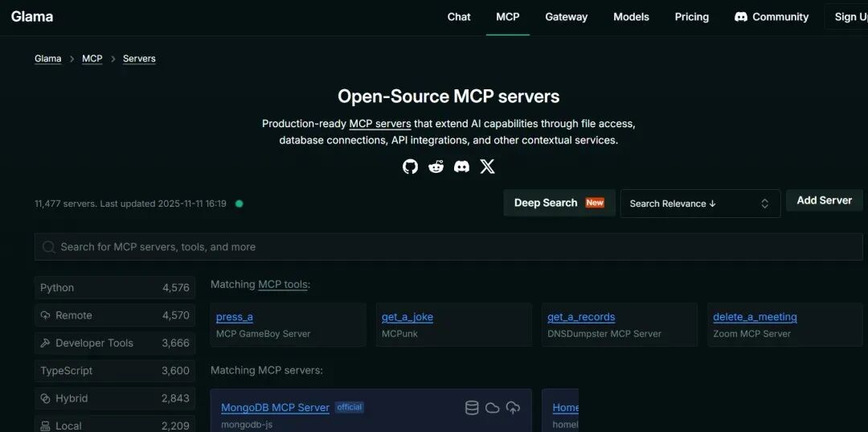Screen dimensions: 868x432
Task: Click the Local filter's server icon
Action: (x=45, y=426)
